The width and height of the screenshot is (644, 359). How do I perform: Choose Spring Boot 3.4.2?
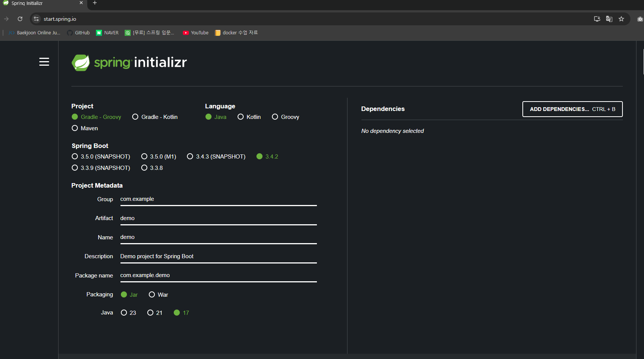(x=267, y=157)
